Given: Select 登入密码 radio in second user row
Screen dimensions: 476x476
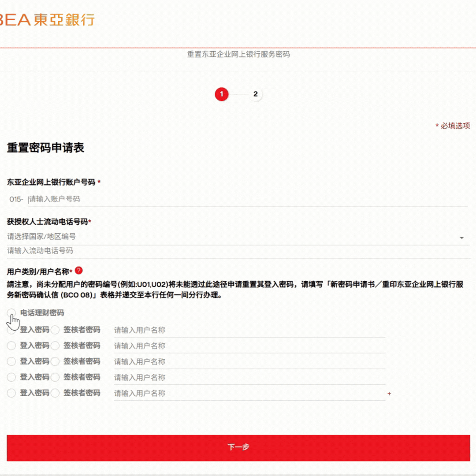Looking at the screenshot, I should [11, 346].
